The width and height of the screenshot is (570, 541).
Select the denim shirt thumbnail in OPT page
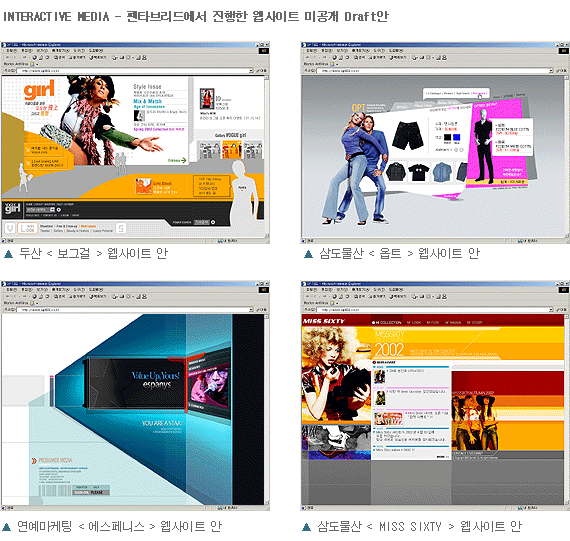(x=442, y=172)
